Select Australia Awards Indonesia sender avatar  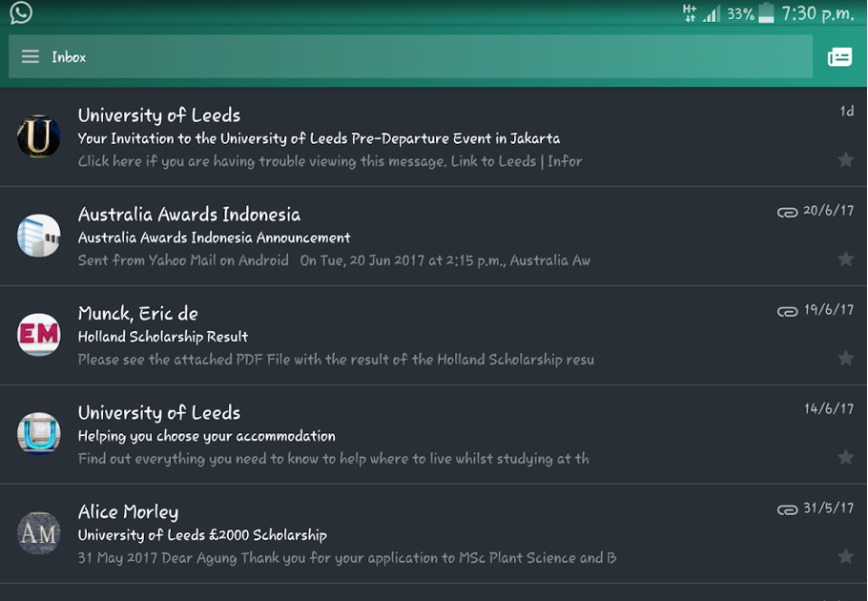[x=39, y=236]
